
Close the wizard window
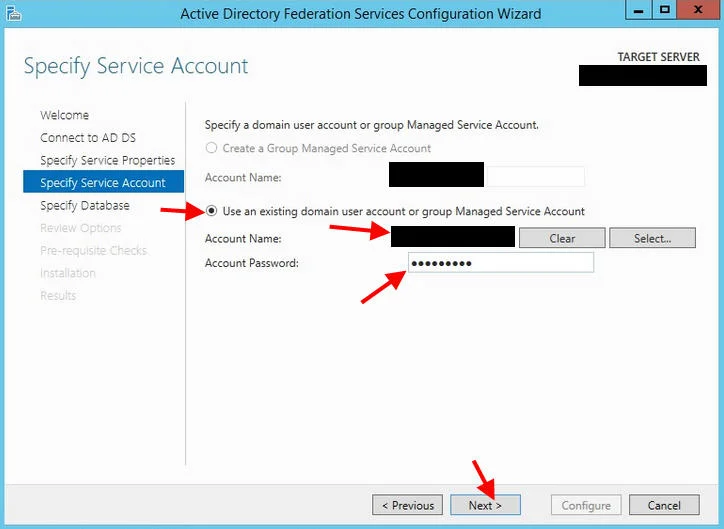click(699, 10)
